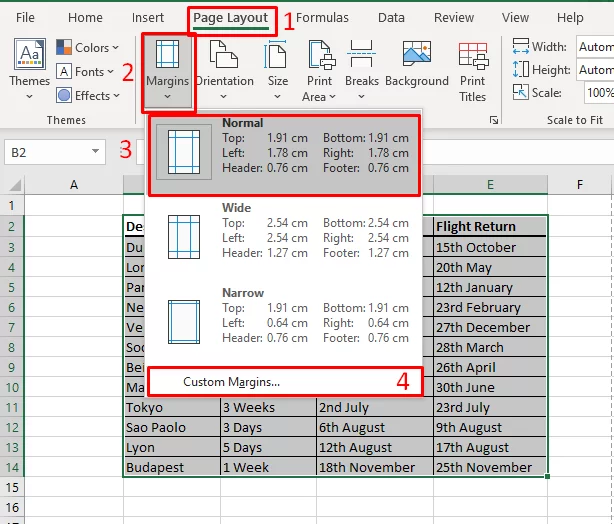Open the theme Colors picker
This screenshot has height=524, width=614.
(x=87, y=48)
